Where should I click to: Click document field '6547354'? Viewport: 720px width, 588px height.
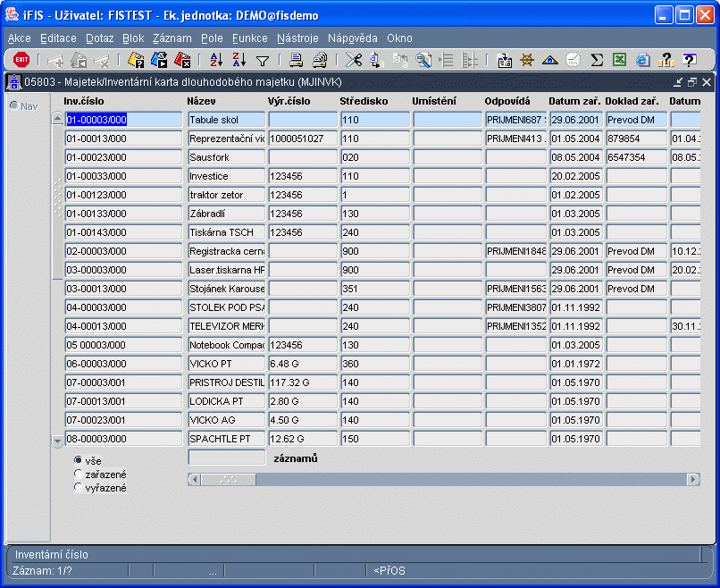click(x=636, y=157)
